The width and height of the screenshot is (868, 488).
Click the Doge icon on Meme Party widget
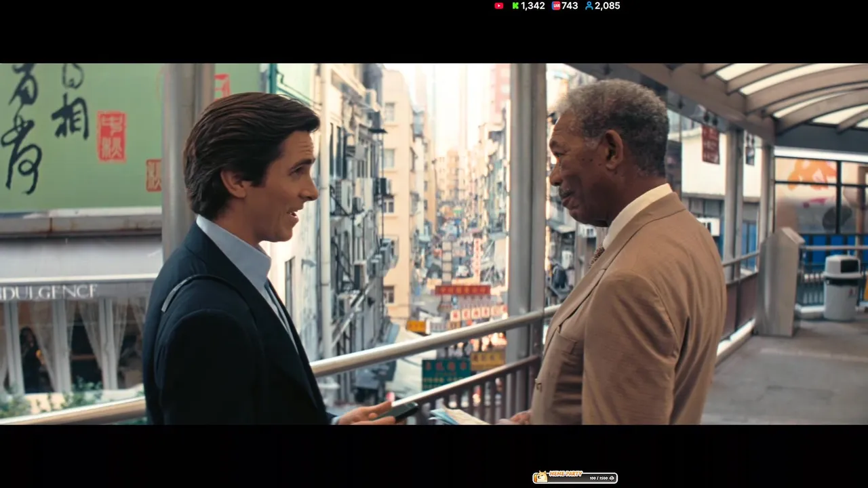[x=541, y=477]
